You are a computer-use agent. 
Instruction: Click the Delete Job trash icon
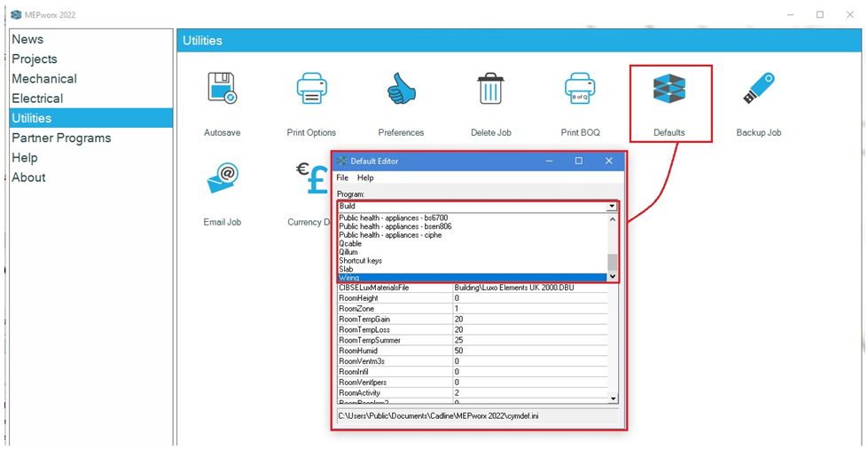point(490,89)
